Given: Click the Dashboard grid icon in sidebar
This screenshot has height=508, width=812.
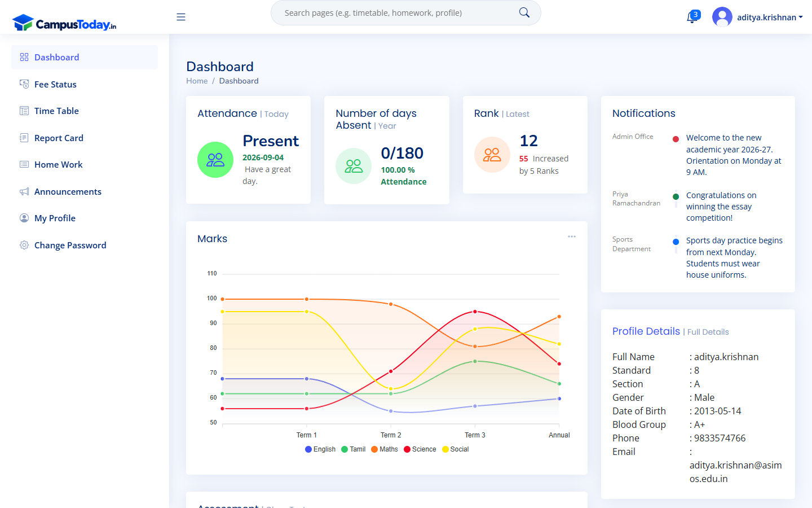Looking at the screenshot, I should (24, 57).
